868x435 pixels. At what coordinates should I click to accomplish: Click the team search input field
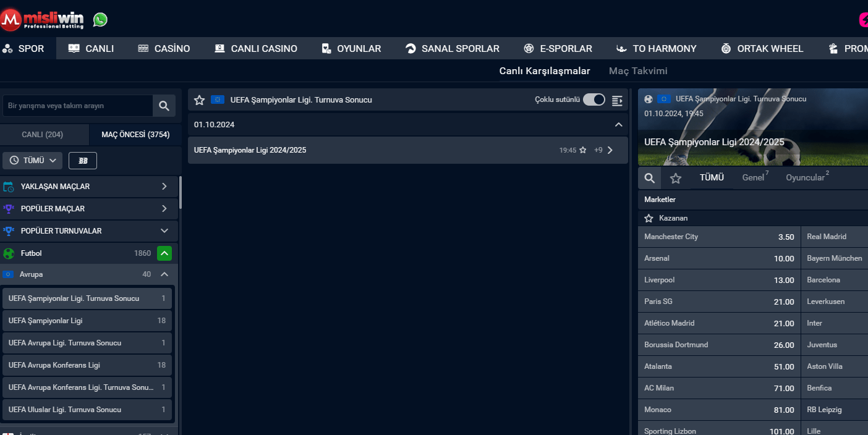tap(77, 106)
